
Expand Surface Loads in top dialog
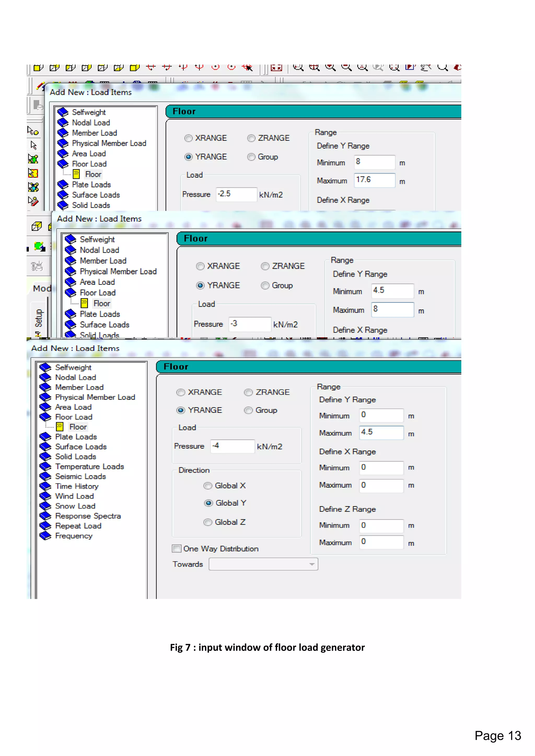63,194
